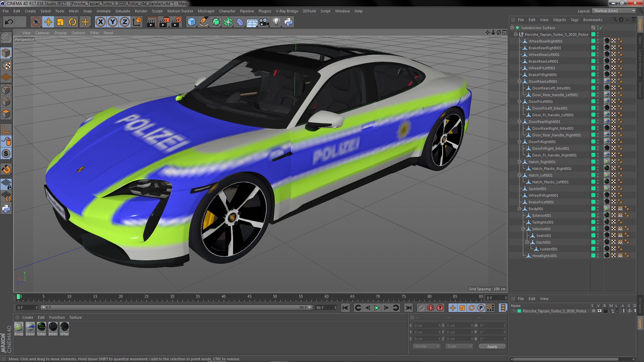This screenshot has width=644, height=362.
Task: Collapse Body001 hierarchy
Action: pyautogui.click(x=520, y=209)
